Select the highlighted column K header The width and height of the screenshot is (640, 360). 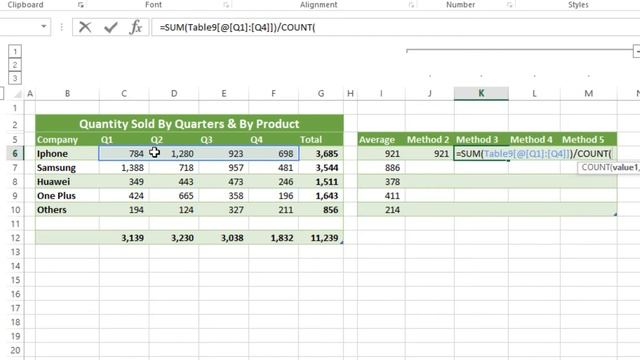[481, 93]
